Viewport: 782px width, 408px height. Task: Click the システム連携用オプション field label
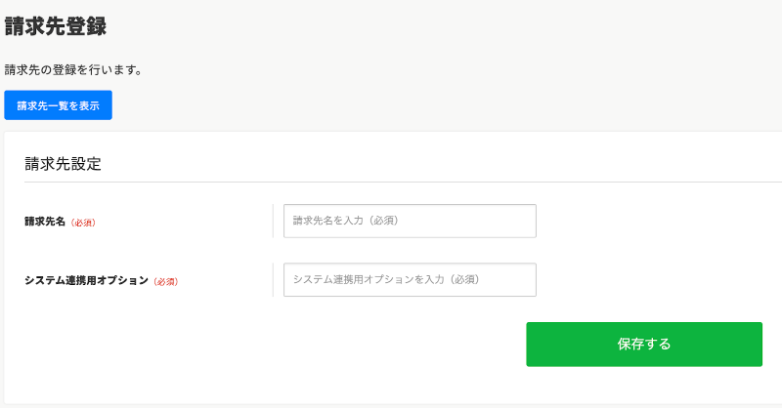coord(87,280)
